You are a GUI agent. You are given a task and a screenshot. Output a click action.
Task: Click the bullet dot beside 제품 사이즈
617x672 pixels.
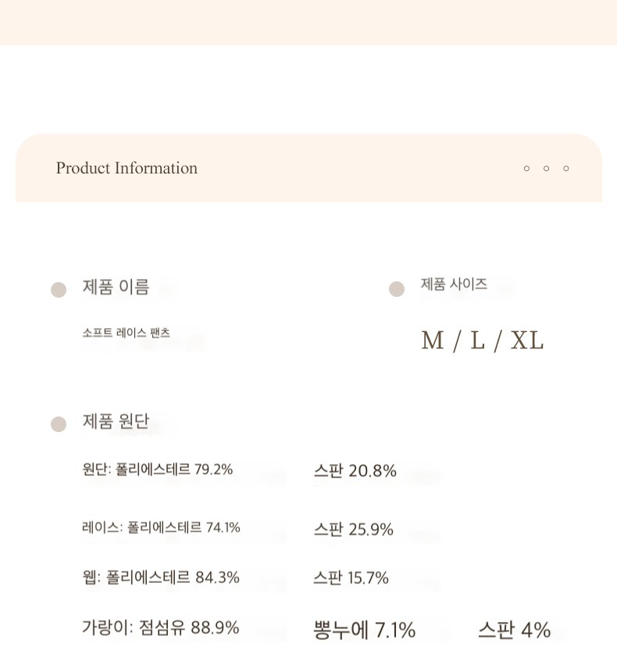coord(397,289)
